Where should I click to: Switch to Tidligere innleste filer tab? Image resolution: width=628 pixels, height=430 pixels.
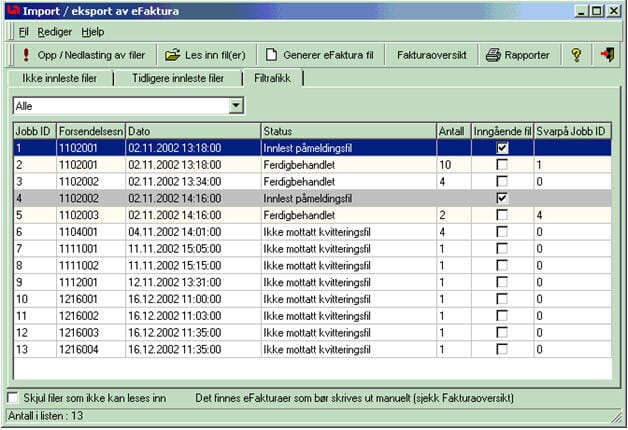[177, 78]
